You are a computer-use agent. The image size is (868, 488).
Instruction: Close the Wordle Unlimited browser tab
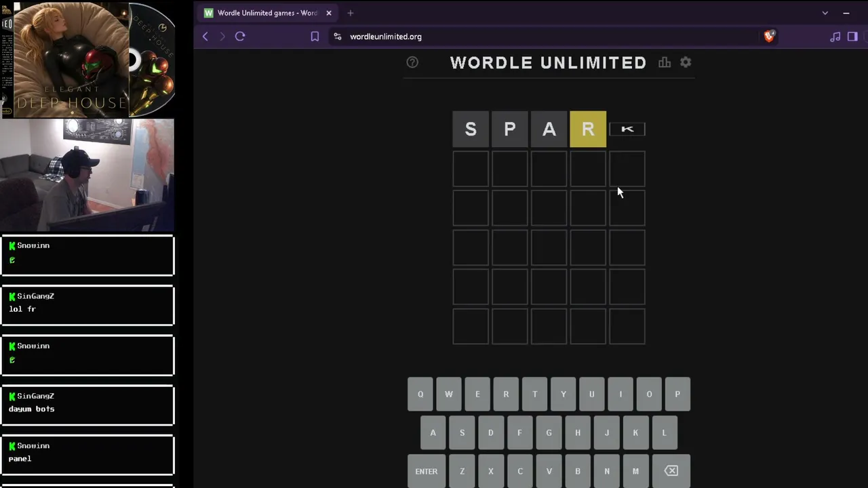pyautogui.click(x=329, y=13)
